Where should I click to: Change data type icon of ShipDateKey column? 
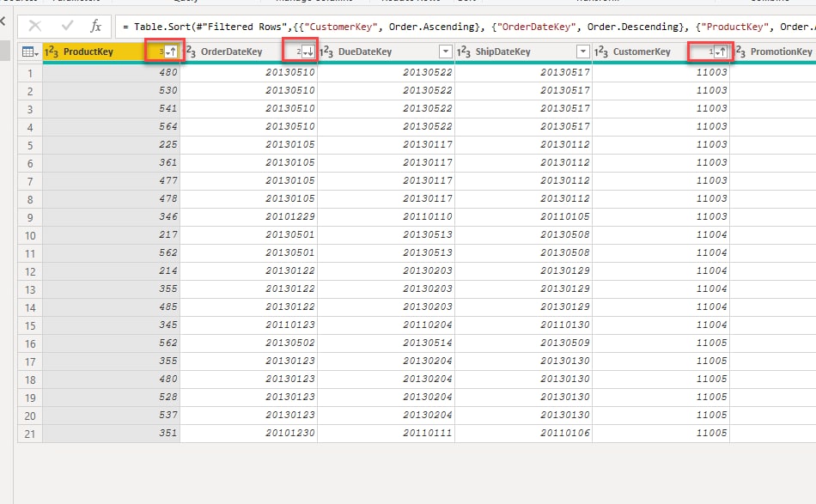coord(463,52)
